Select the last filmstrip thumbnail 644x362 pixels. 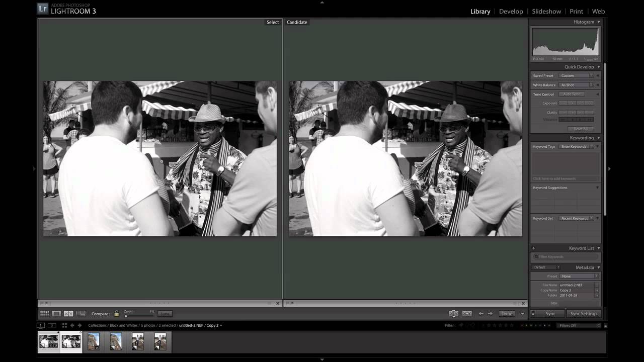click(160, 342)
